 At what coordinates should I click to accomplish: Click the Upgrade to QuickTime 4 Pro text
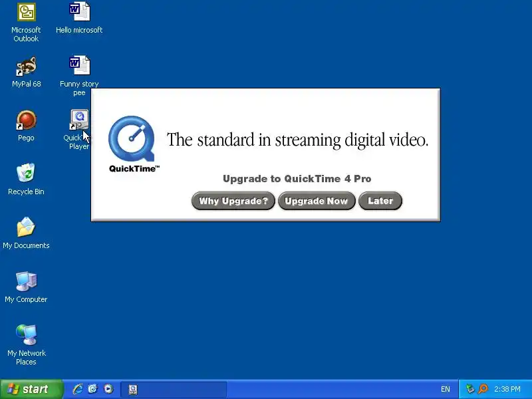(297, 179)
